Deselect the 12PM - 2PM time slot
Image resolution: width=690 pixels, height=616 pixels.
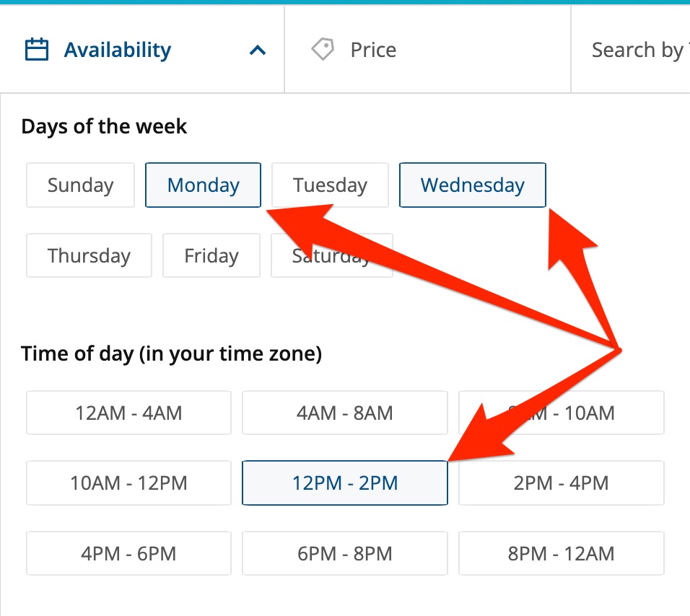(x=344, y=483)
